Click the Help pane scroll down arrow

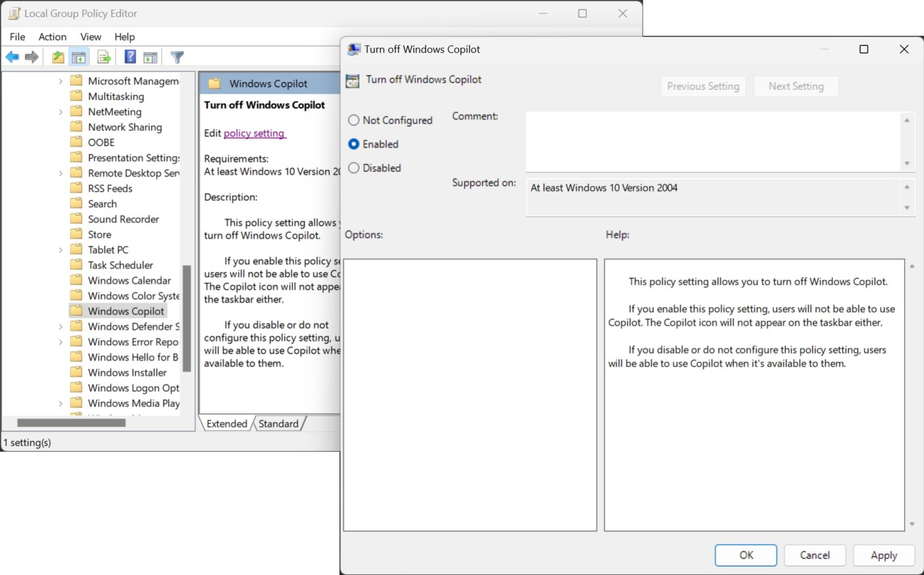tap(912, 524)
